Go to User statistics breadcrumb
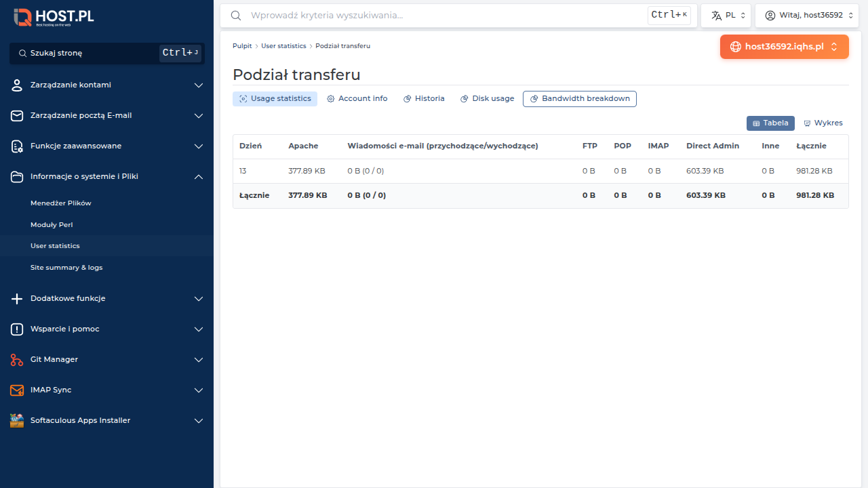Viewport: 868px width, 488px height. [283, 46]
